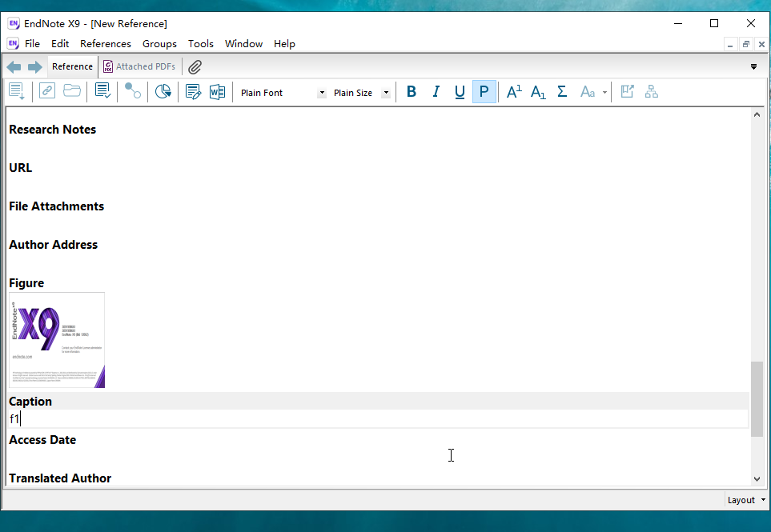Click the pie chart figure icon

[163, 92]
